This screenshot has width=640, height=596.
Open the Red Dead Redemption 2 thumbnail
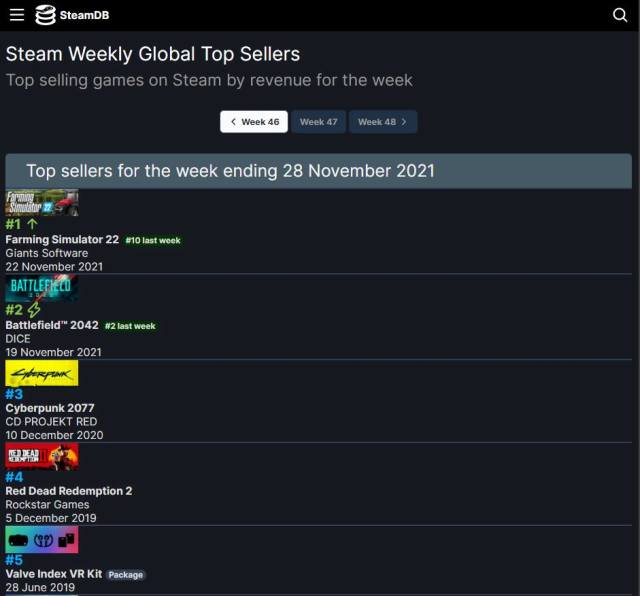pos(42,457)
